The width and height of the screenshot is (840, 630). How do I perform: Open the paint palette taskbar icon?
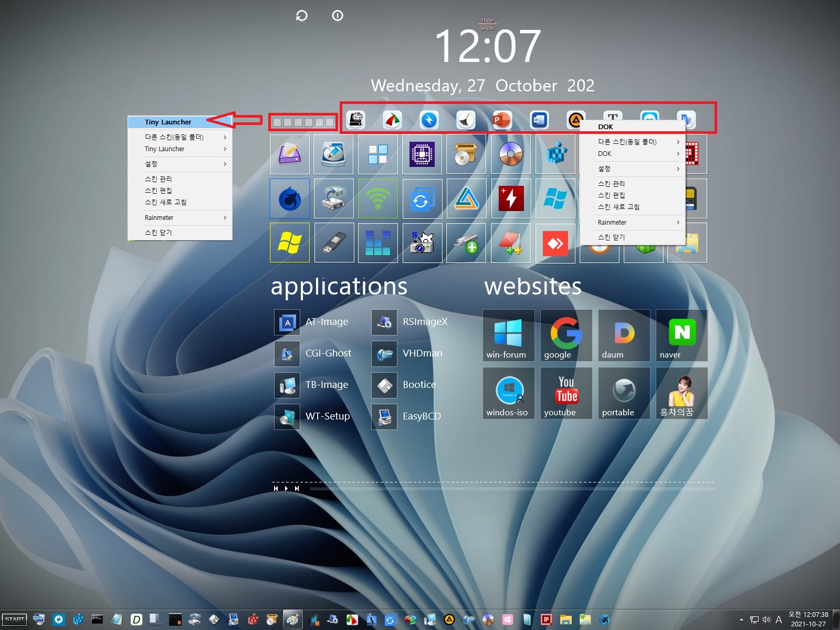tap(292, 619)
